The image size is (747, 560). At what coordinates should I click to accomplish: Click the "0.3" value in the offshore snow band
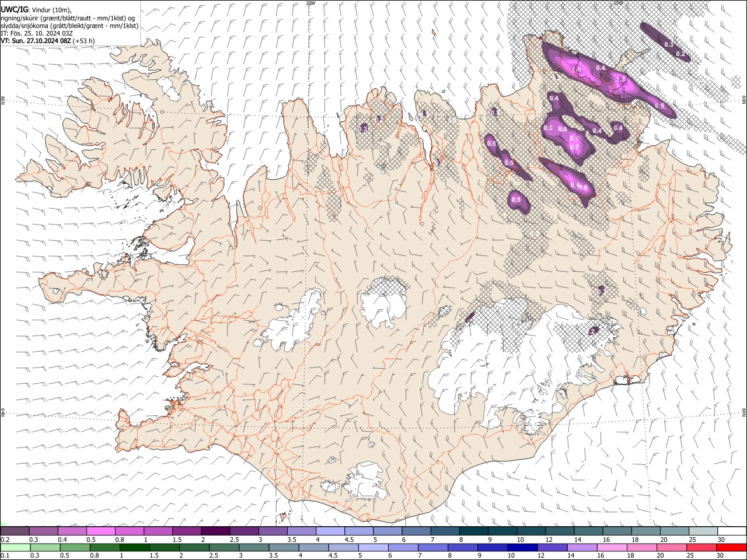669,44
